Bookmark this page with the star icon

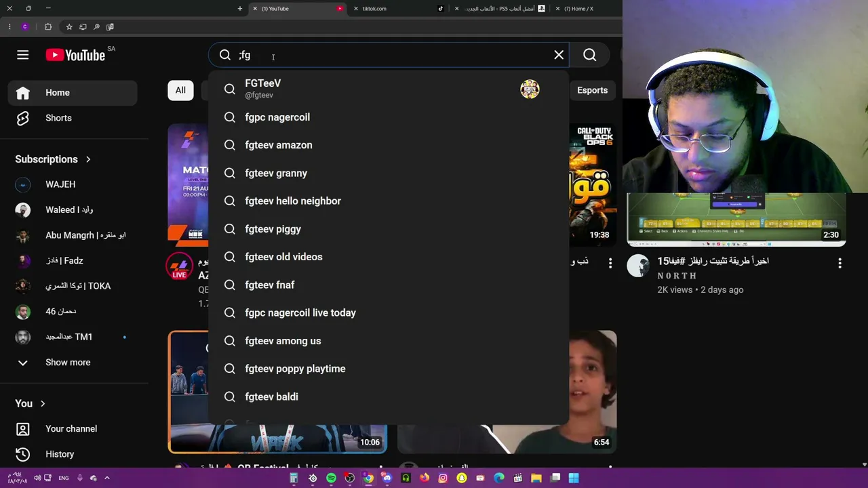(x=69, y=27)
